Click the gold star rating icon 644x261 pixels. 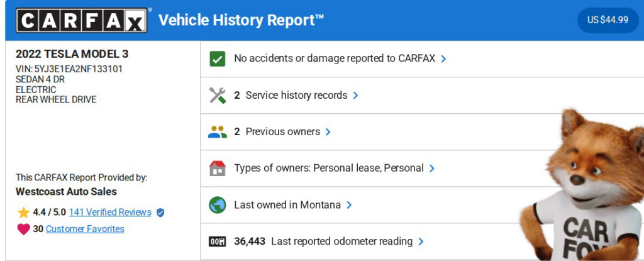pyautogui.click(x=23, y=213)
